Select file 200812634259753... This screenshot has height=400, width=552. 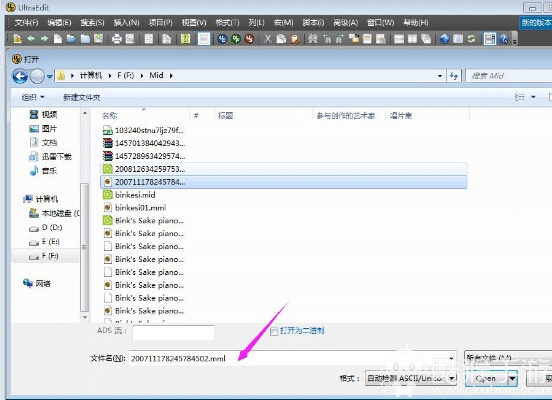[284, 169]
